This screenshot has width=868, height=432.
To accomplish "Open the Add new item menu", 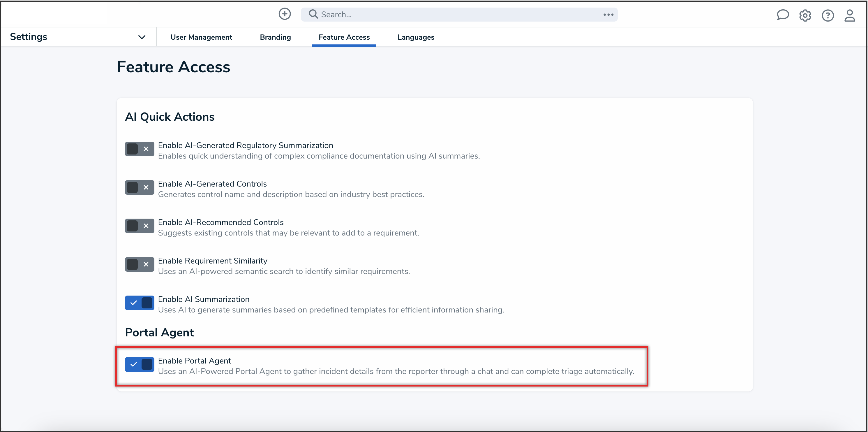I will [x=284, y=14].
